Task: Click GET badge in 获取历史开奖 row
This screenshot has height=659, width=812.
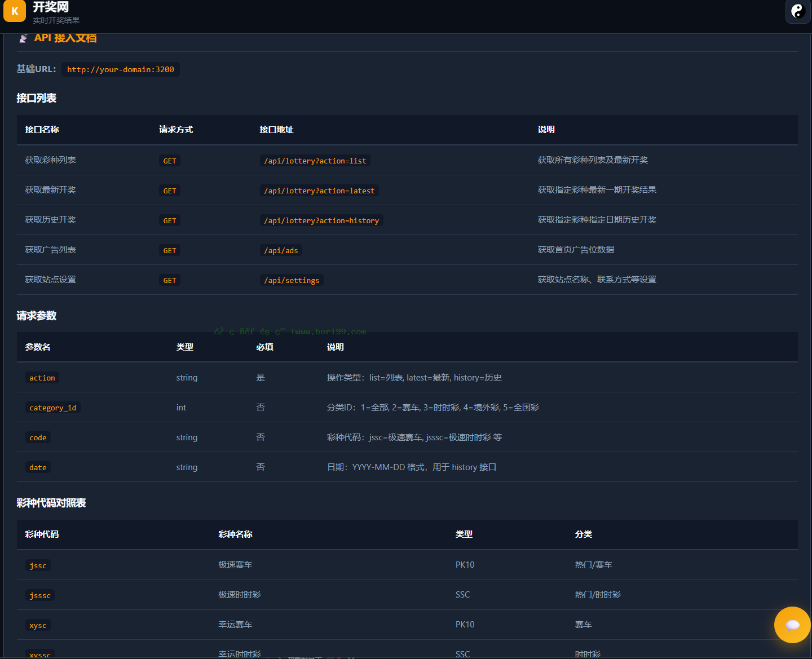Action: click(x=170, y=220)
